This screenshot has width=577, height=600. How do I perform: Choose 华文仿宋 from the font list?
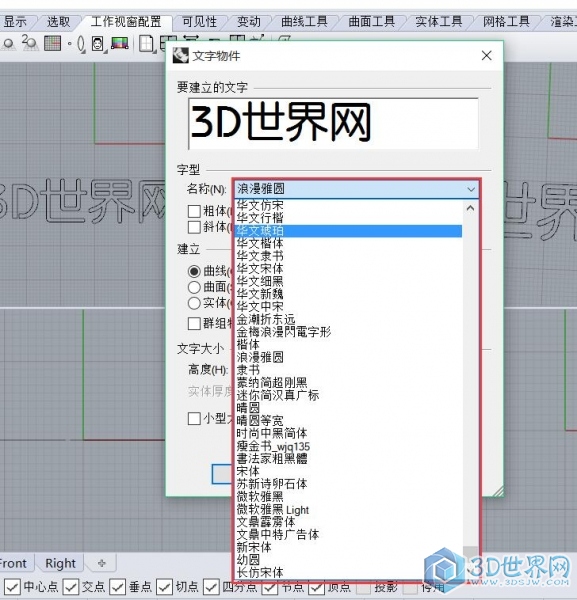pyautogui.click(x=349, y=205)
